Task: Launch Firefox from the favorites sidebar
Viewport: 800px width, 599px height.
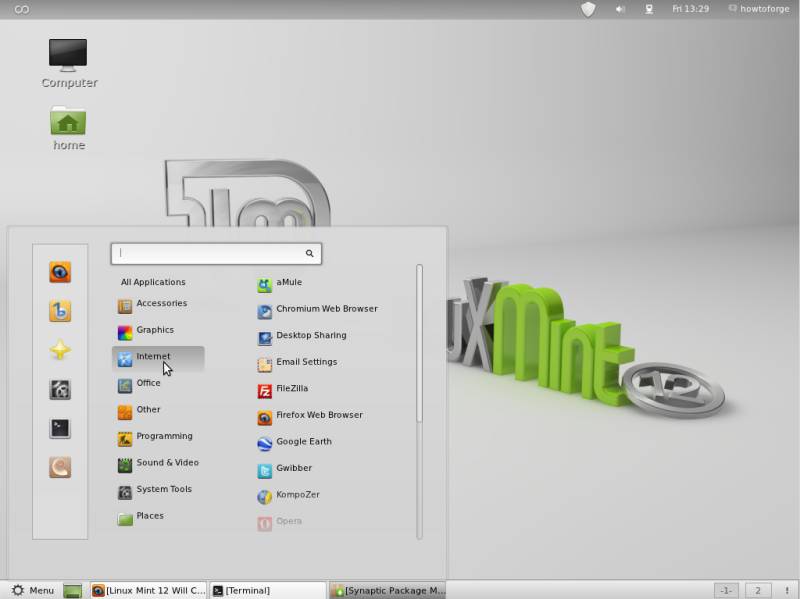Action: tap(60, 272)
